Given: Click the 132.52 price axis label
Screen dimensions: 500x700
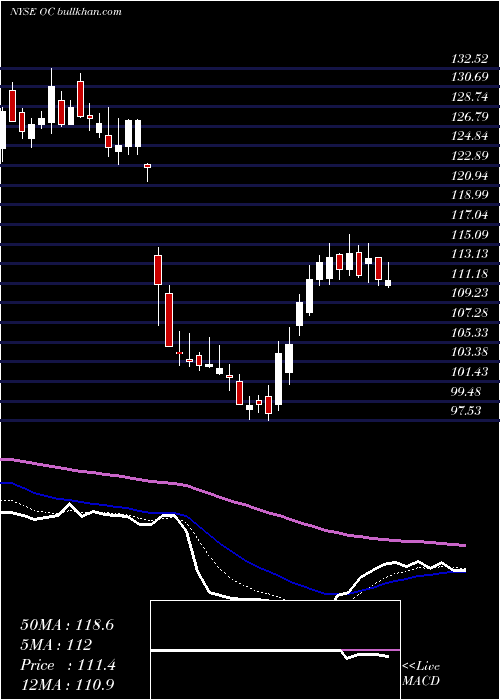Looking at the screenshot, I should click(469, 59).
